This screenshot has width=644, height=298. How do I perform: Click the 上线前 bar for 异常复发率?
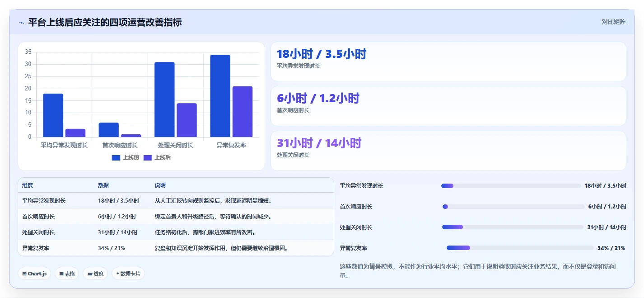220,96
